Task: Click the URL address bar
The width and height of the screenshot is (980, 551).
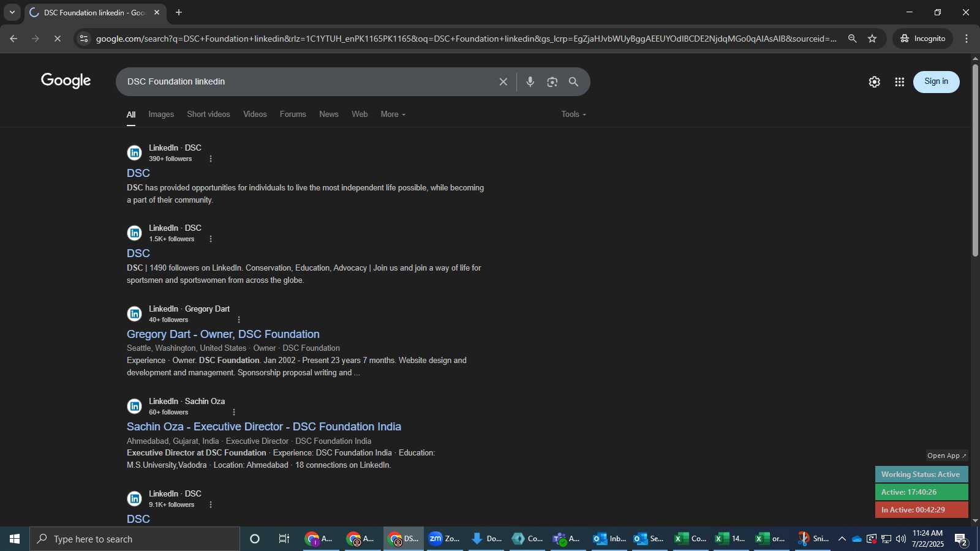Action: point(466,39)
